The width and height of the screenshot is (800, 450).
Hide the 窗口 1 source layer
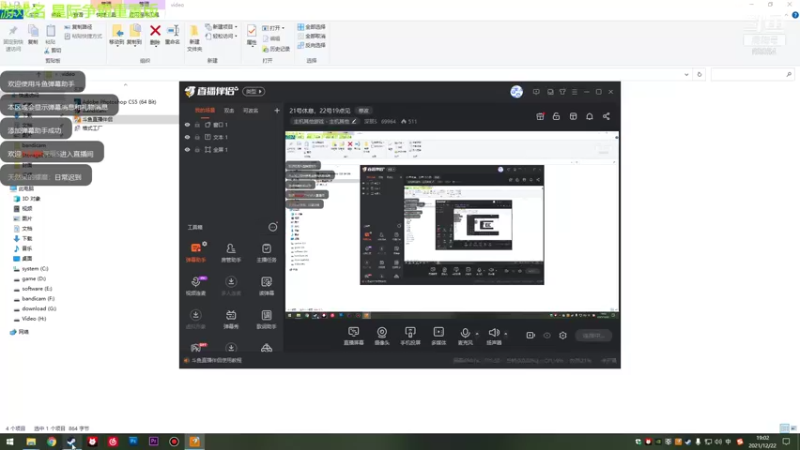click(x=187, y=124)
